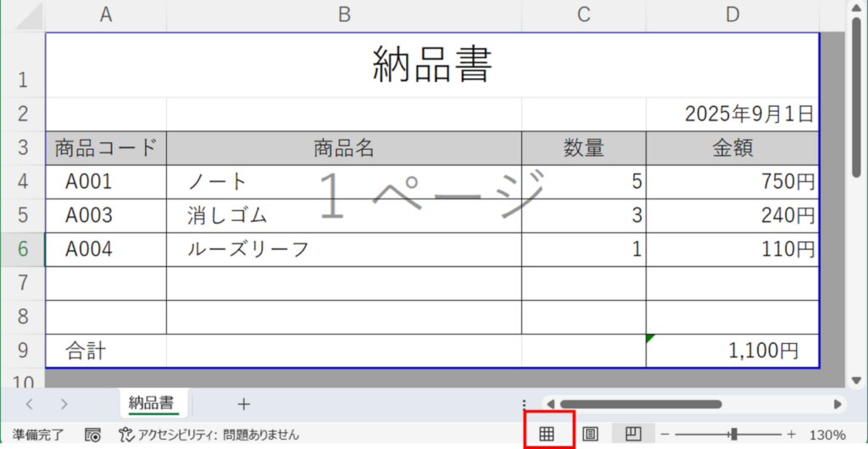Select cell containing A001
This screenshot has height=449, width=868.
(x=106, y=182)
